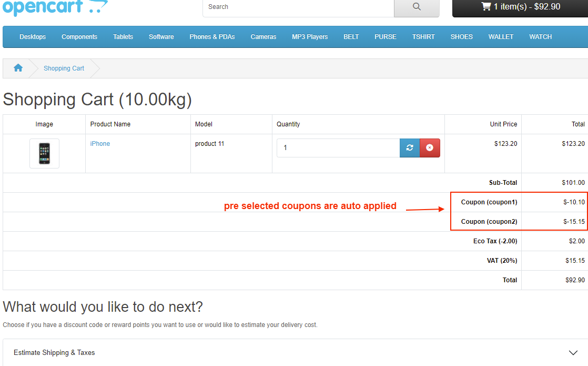This screenshot has width=588, height=366.
Task: Open the Cameras category
Action: 263,37
